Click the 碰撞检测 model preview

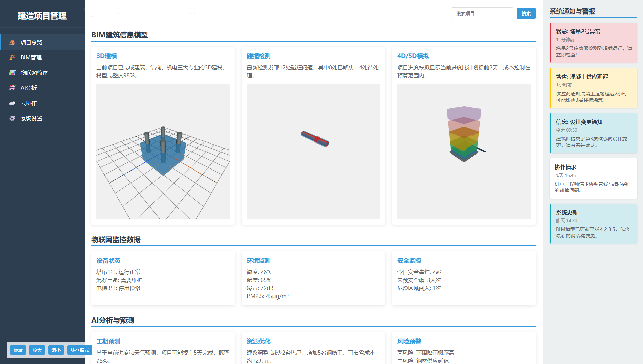tap(313, 152)
